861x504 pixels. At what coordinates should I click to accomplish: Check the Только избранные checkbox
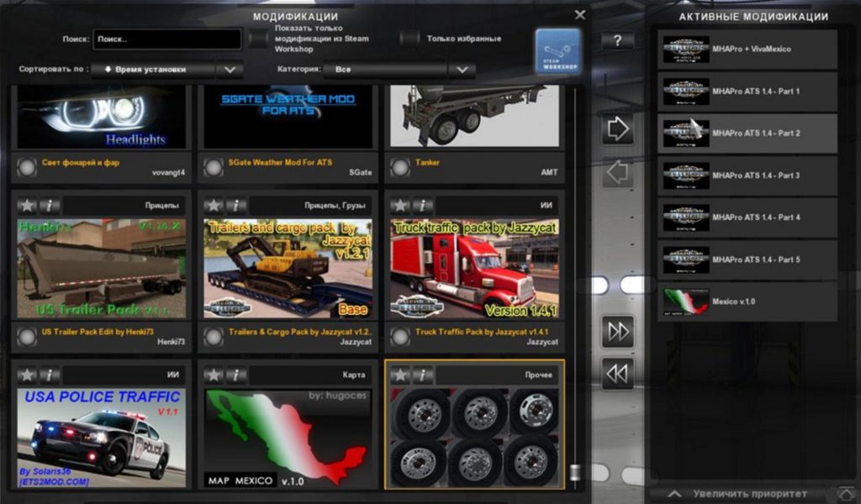coord(409,38)
